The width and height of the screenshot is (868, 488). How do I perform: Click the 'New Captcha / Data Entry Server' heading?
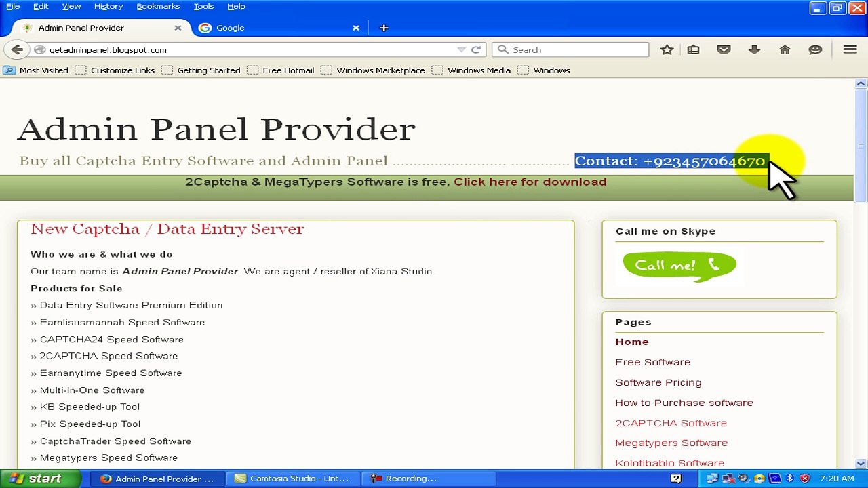(x=167, y=229)
